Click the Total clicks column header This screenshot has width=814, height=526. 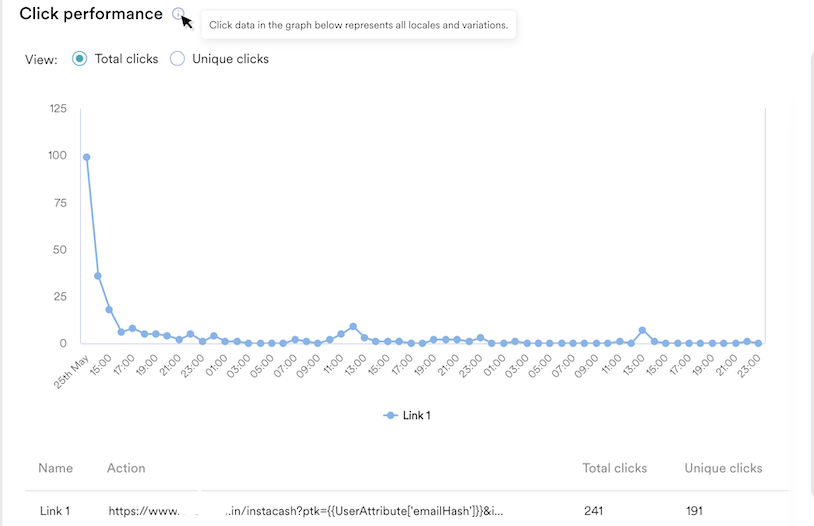point(615,468)
